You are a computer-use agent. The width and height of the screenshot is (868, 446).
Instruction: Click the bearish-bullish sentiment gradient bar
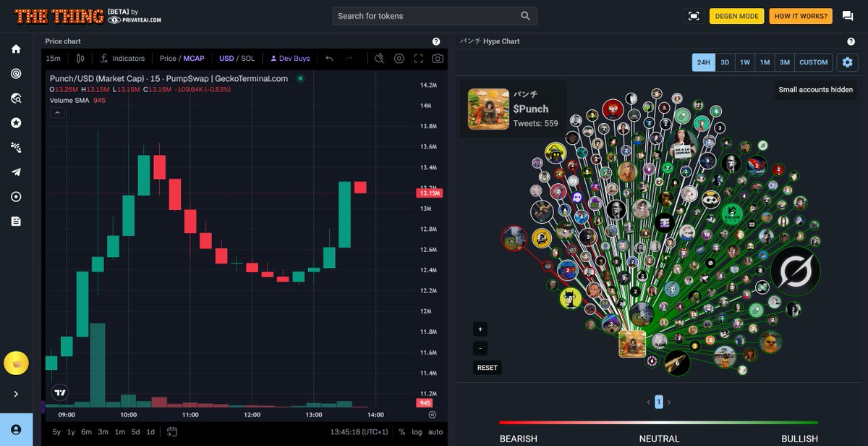pos(659,422)
